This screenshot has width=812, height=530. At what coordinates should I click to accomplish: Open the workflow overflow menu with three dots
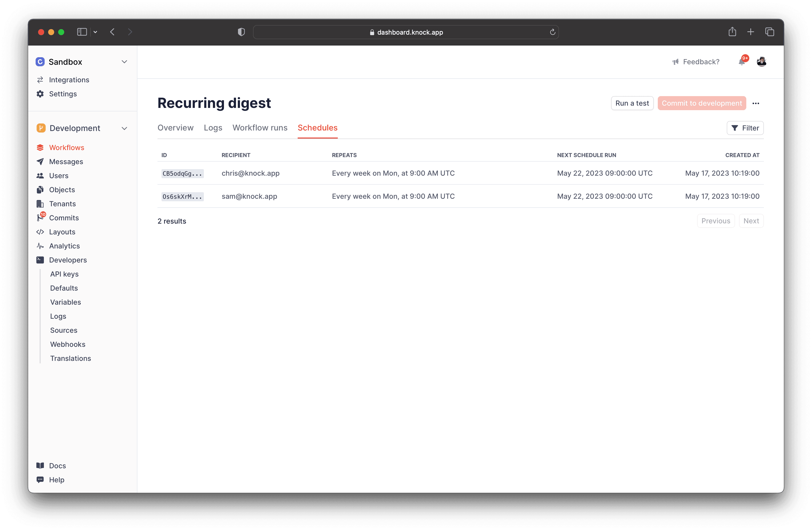point(756,103)
